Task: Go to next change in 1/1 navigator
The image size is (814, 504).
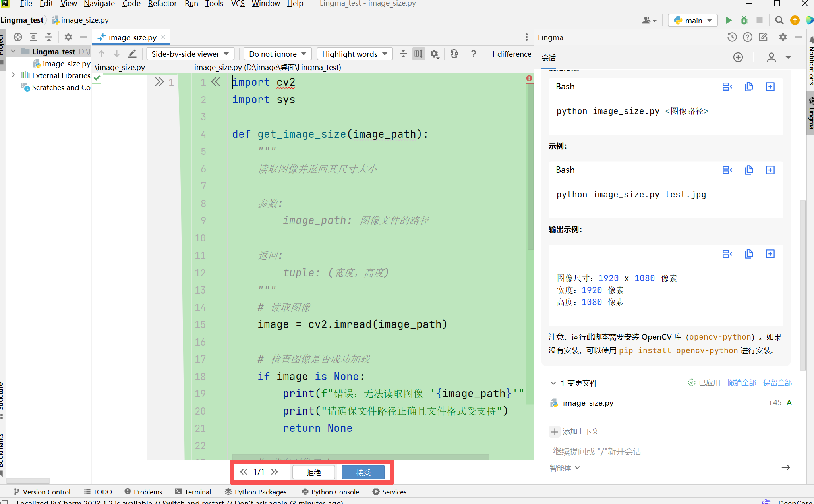Action: pyautogui.click(x=275, y=472)
